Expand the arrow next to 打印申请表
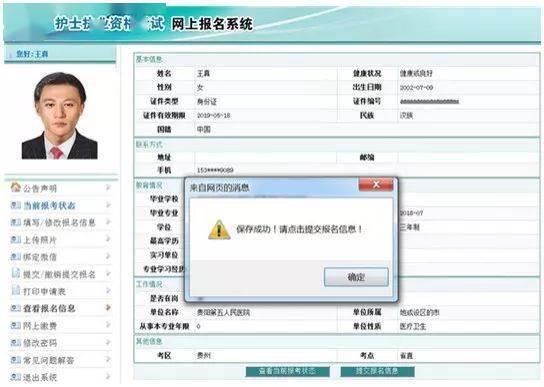 (108, 291)
